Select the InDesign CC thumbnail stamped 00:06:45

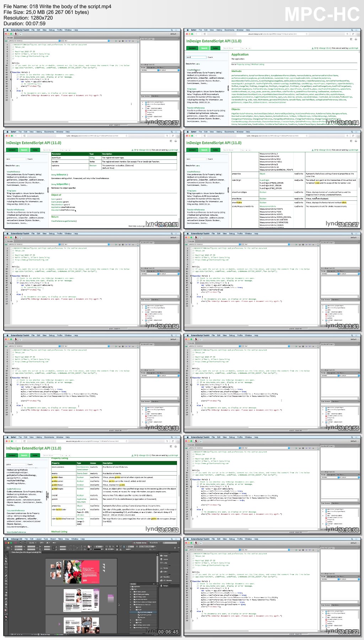[x=92, y=589]
